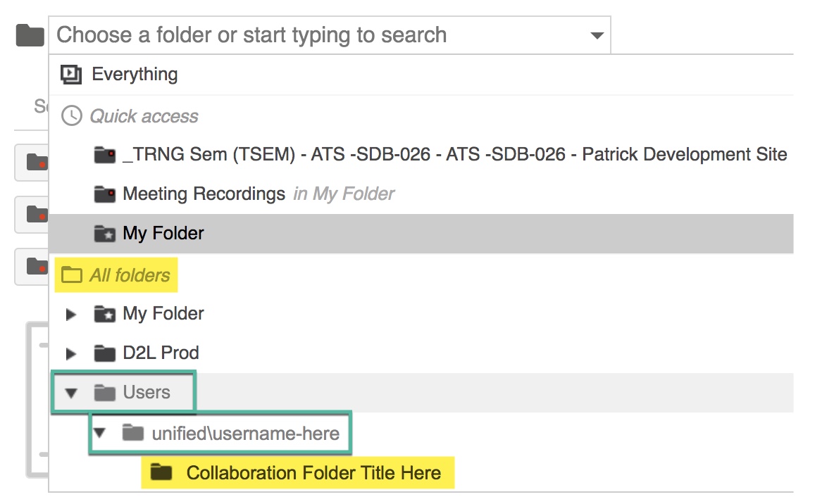Select Everything from the folder list
This screenshot has width=827, height=504.
point(135,74)
